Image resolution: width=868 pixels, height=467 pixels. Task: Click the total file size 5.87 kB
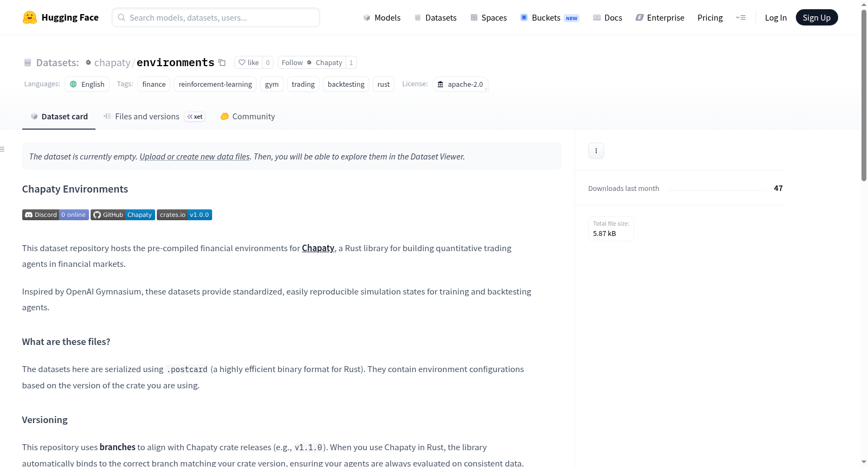(x=604, y=233)
